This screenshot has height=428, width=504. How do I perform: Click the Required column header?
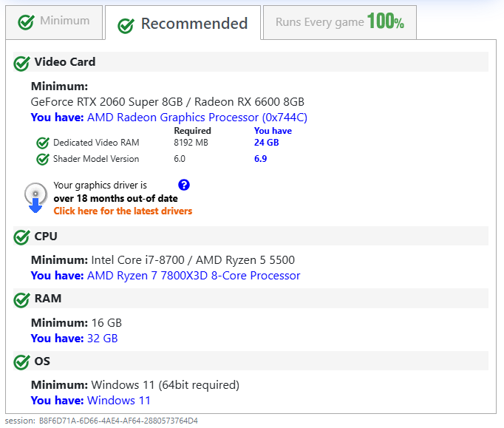point(192,131)
